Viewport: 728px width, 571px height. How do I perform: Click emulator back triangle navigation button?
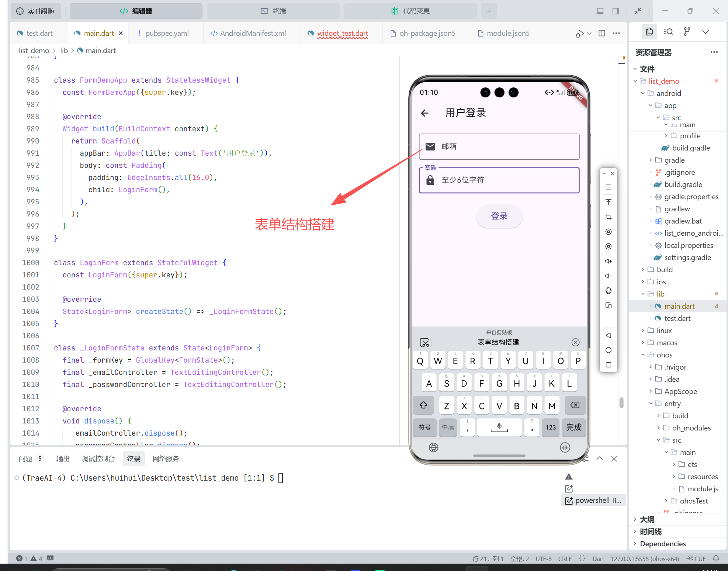609,335
